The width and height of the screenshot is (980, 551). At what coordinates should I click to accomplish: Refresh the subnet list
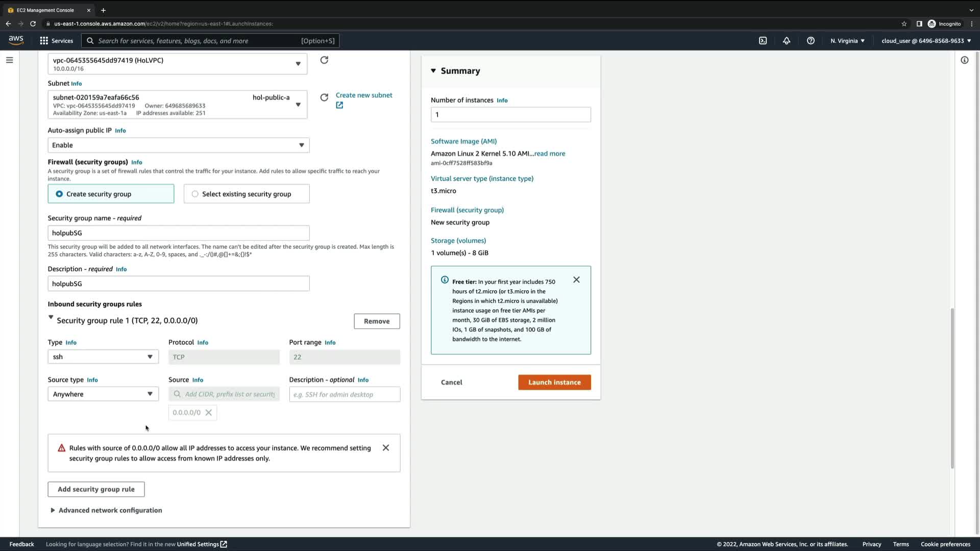[324, 97]
